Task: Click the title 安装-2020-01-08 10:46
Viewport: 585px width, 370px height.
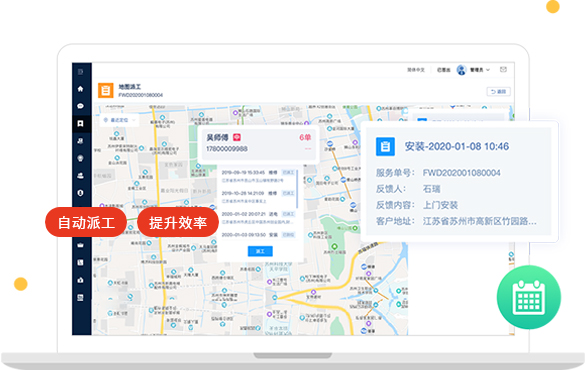Action: point(457,146)
